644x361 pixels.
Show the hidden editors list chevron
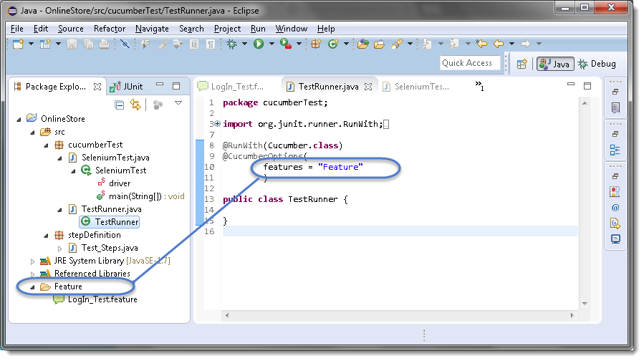click(x=479, y=86)
